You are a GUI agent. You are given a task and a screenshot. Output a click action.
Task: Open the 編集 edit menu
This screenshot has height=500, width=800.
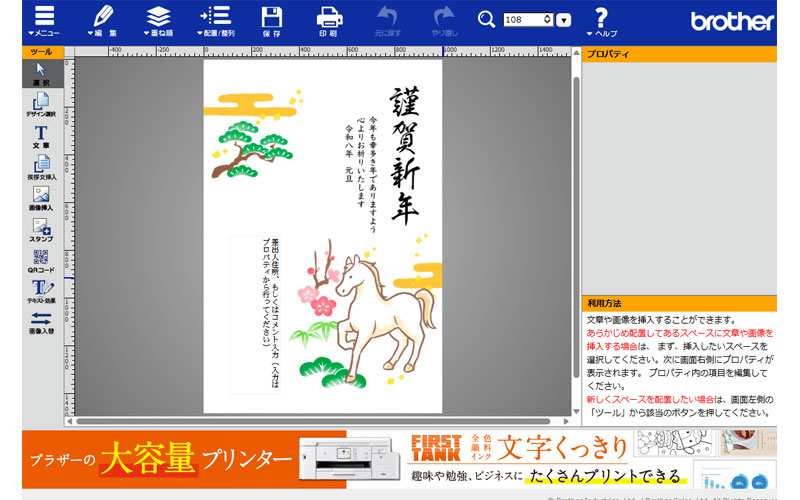[x=101, y=20]
